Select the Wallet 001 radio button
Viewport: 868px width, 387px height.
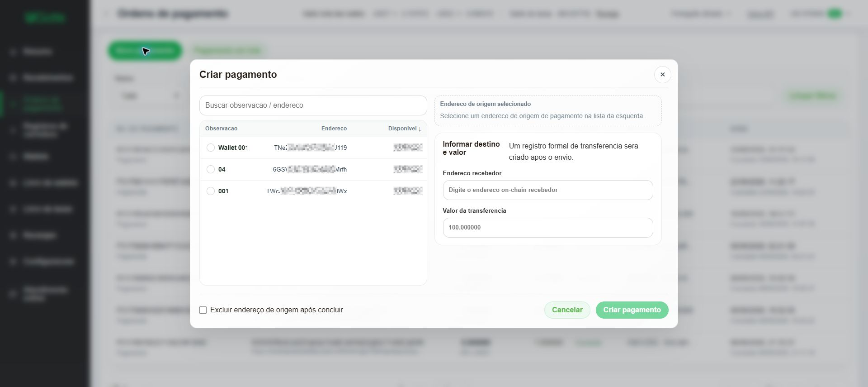[210, 148]
